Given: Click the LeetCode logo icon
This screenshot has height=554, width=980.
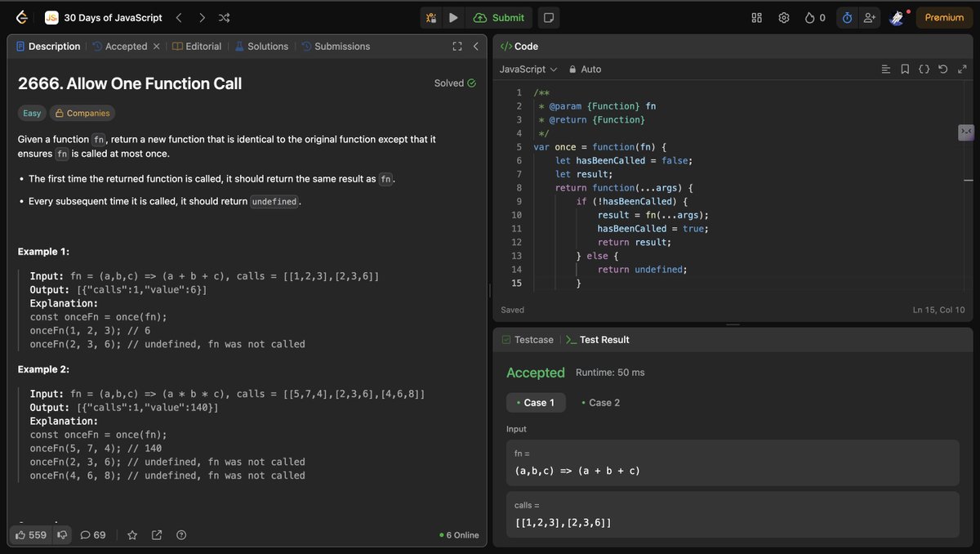Looking at the screenshot, I should (x=21, y=17).
